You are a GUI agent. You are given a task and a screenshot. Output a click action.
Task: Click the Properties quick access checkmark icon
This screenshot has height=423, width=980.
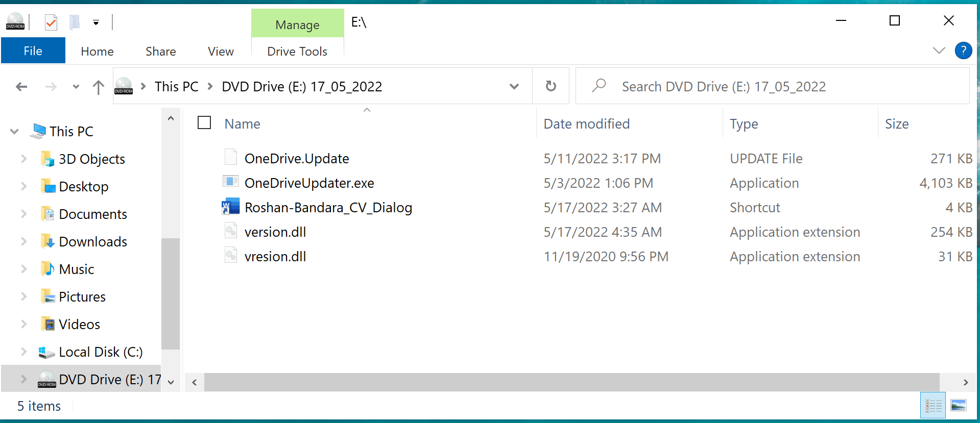pyautogui.click(x=51, y=22)
